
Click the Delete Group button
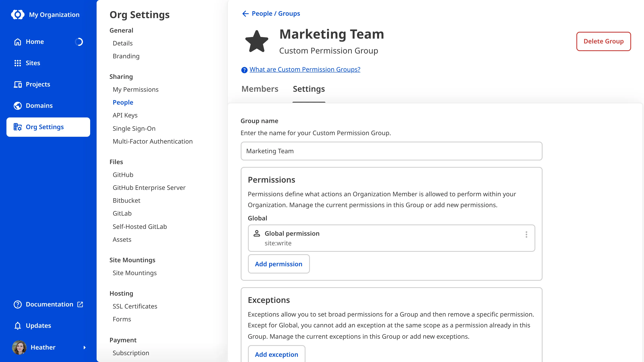coord(604,41)
